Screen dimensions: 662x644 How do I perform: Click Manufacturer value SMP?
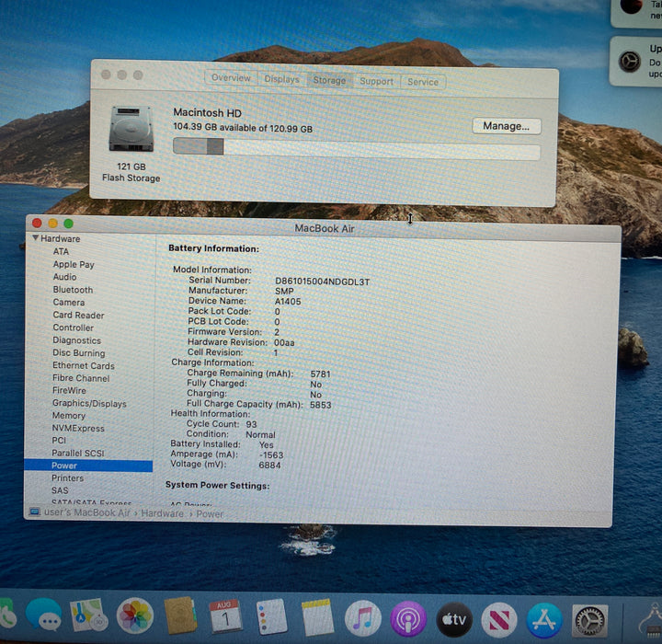(284, 291)
